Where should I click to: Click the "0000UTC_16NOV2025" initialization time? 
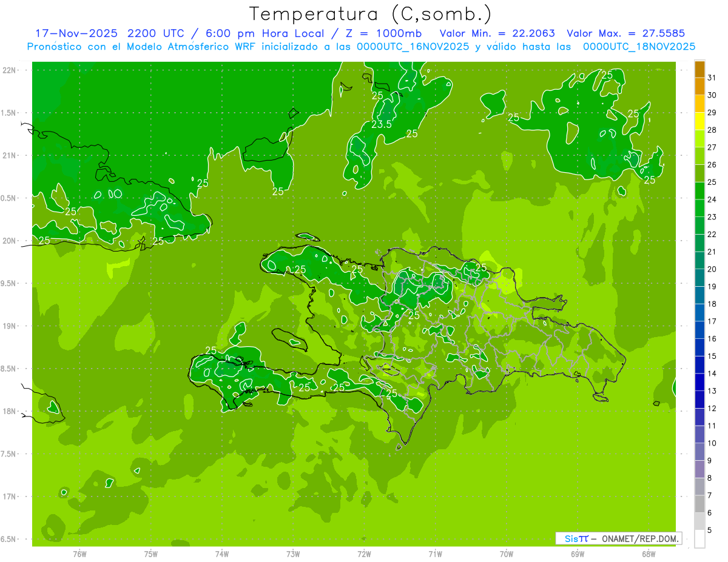pyautogui.click(x=413, y=47)
